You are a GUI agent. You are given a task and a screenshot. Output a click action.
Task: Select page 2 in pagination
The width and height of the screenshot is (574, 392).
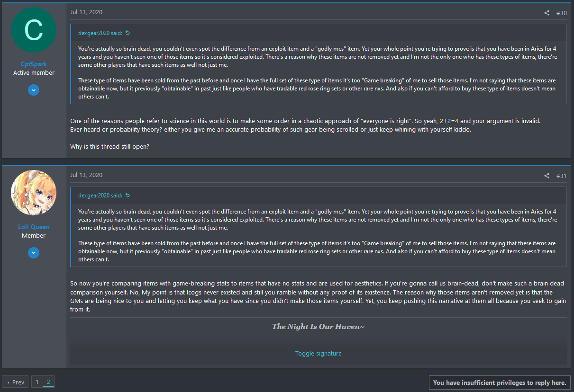click(48, 382)
